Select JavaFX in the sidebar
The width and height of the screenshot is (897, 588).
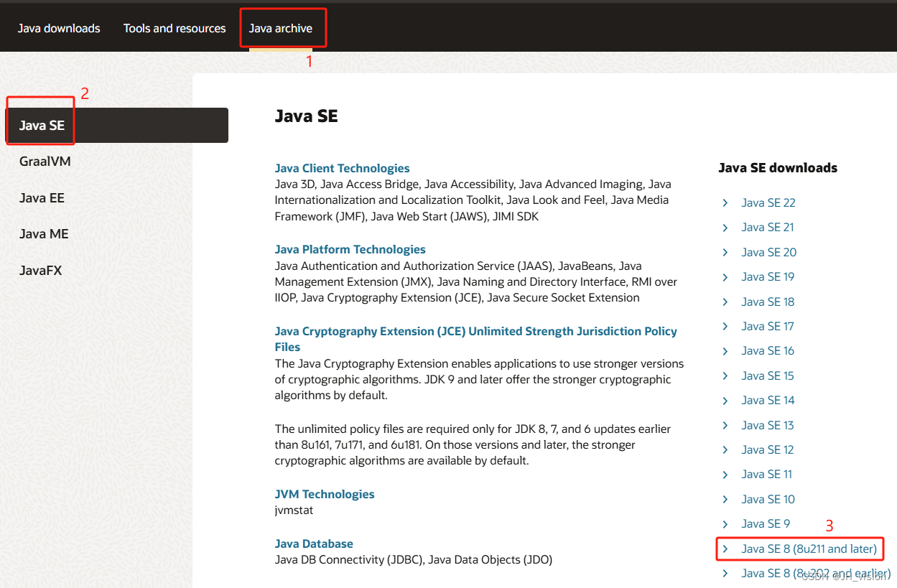tap(41, 271)
